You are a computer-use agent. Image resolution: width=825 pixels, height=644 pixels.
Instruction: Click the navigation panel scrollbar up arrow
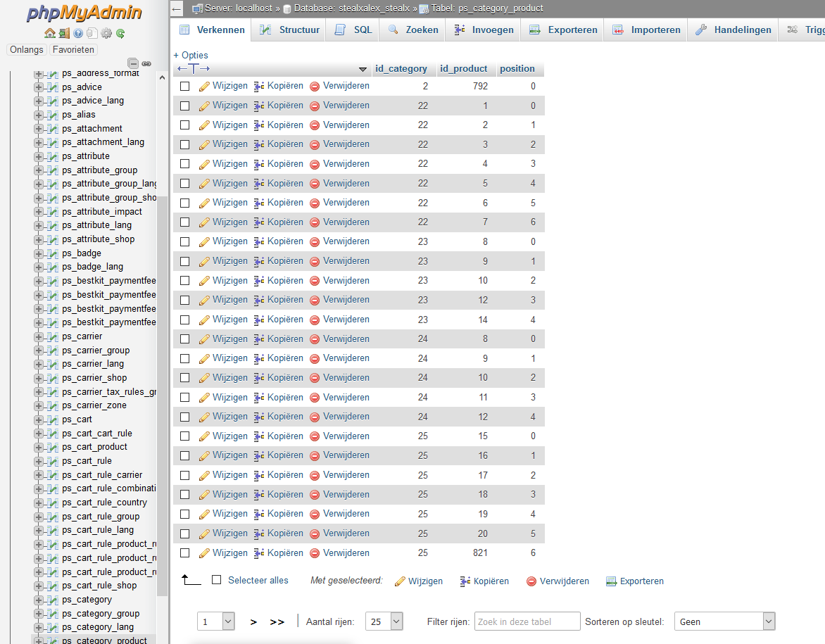(162, 77)
